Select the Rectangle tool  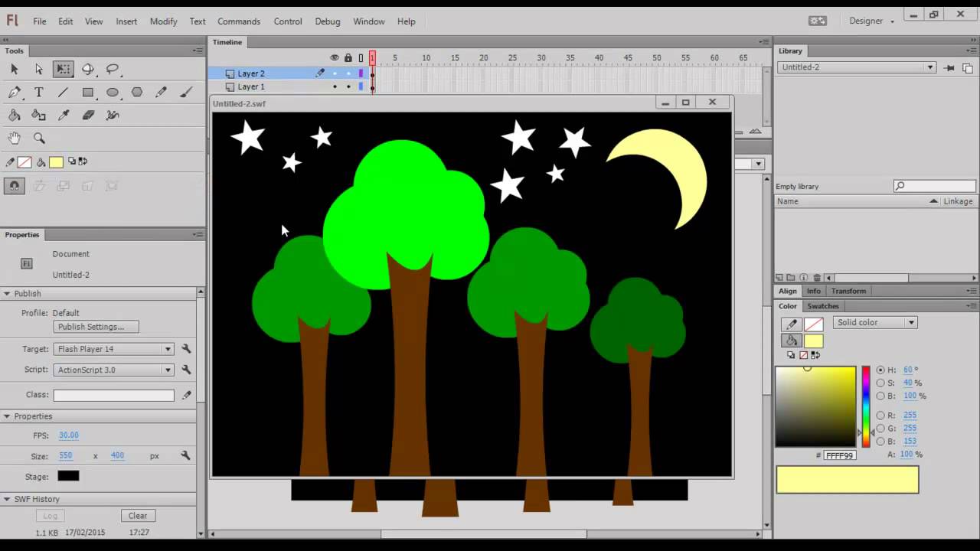[88, 93]
